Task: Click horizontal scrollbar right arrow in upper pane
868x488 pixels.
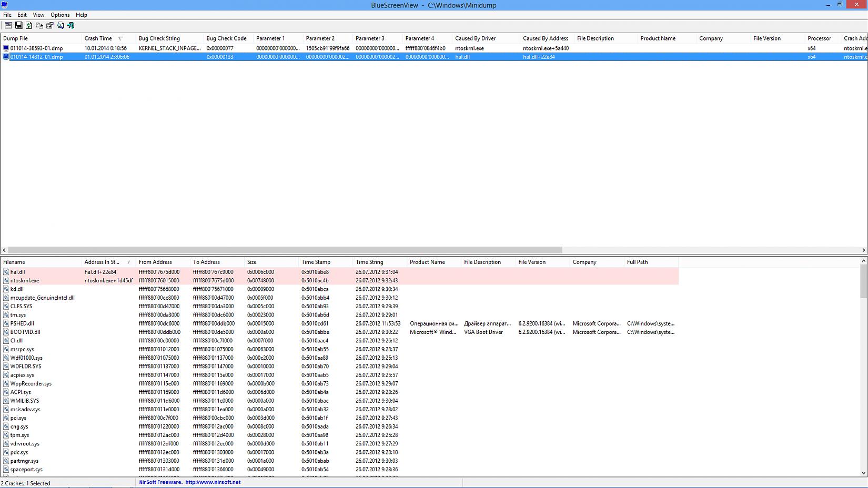Action: click(x=863, y=250)
